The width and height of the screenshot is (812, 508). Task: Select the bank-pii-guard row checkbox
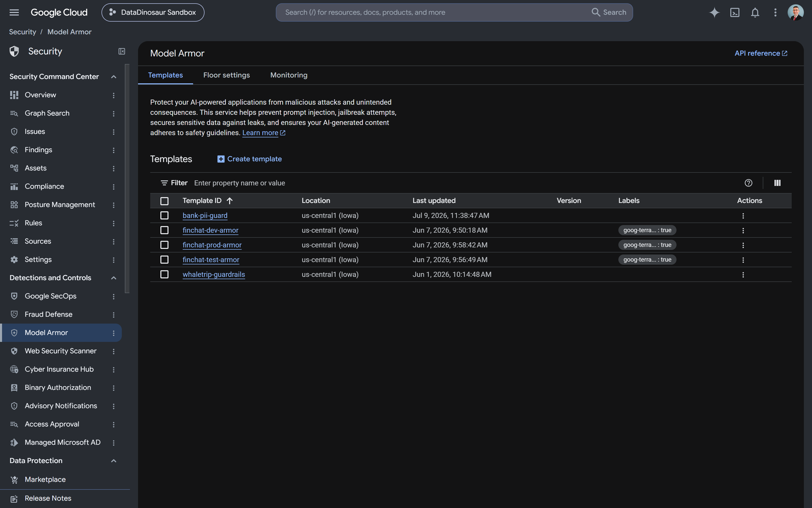click(164, 215)
